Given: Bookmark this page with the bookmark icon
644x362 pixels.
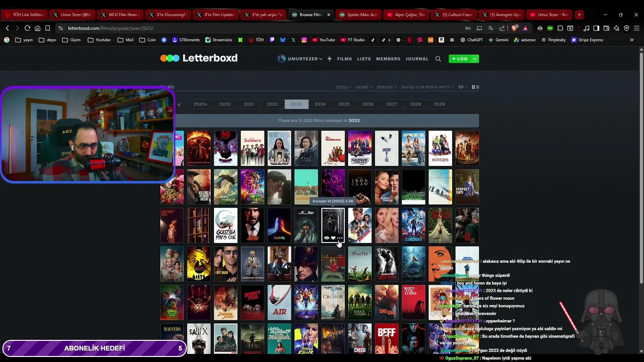Looking at the screenshot, I should tap(47, 28).
